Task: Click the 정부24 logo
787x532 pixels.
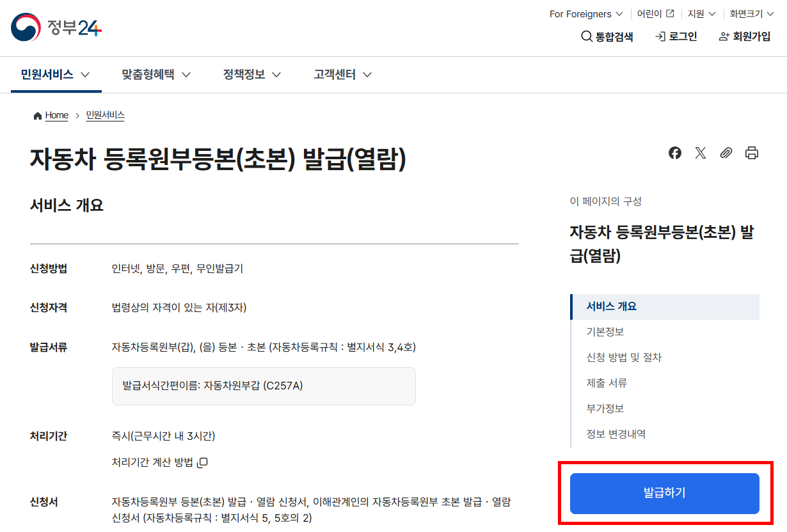Action: point(56,27)
